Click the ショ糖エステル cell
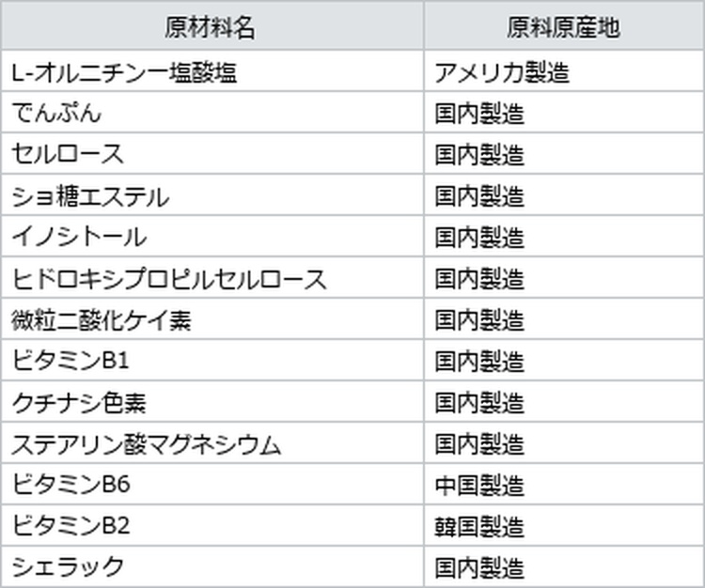The image size is (705, 588). [212, 195]
